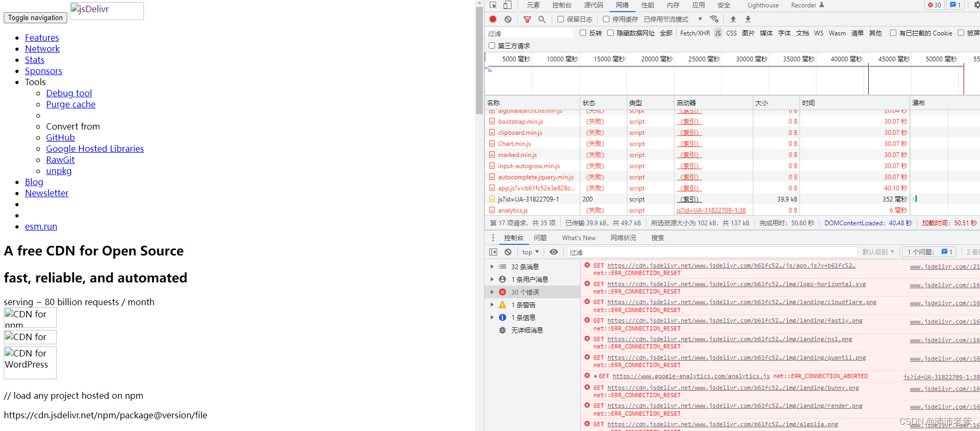Check the 第三方请求 checkbox
This screenshot has height=431, width=980.
pos(492,45)
